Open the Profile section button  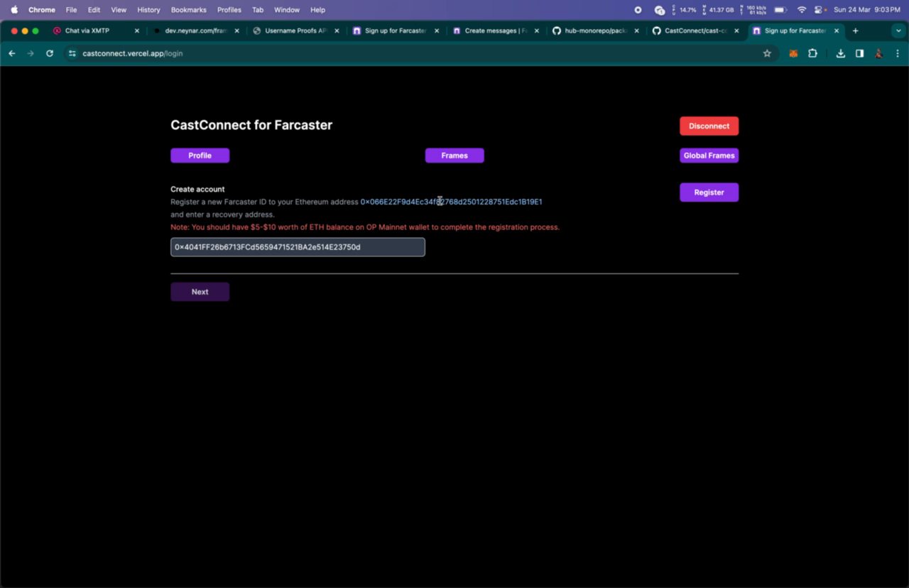pyautogui.click(x=200, y=156)
